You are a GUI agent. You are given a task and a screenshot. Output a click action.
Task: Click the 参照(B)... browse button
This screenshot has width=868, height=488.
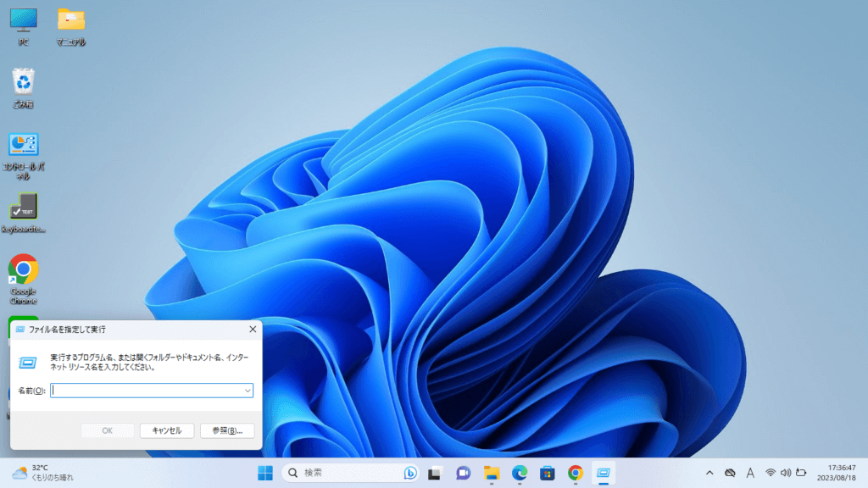click(227, 430)
